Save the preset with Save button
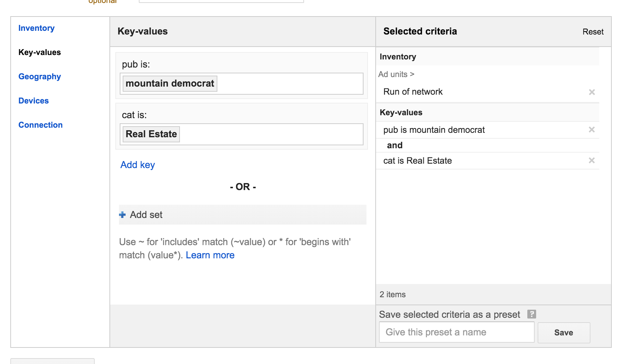Screen dimensions: 625x364 tap(564, 332)
